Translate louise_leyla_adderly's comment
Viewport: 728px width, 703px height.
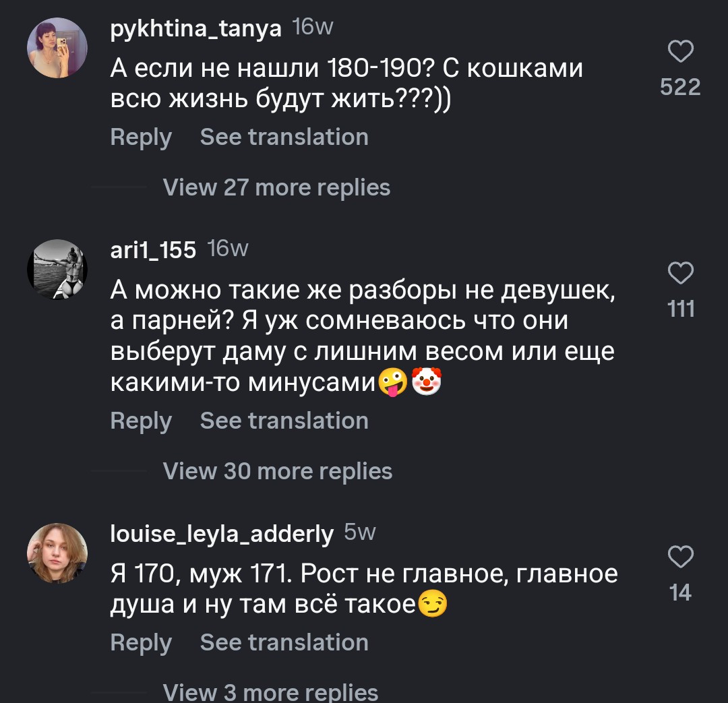[x=284, y=642]
